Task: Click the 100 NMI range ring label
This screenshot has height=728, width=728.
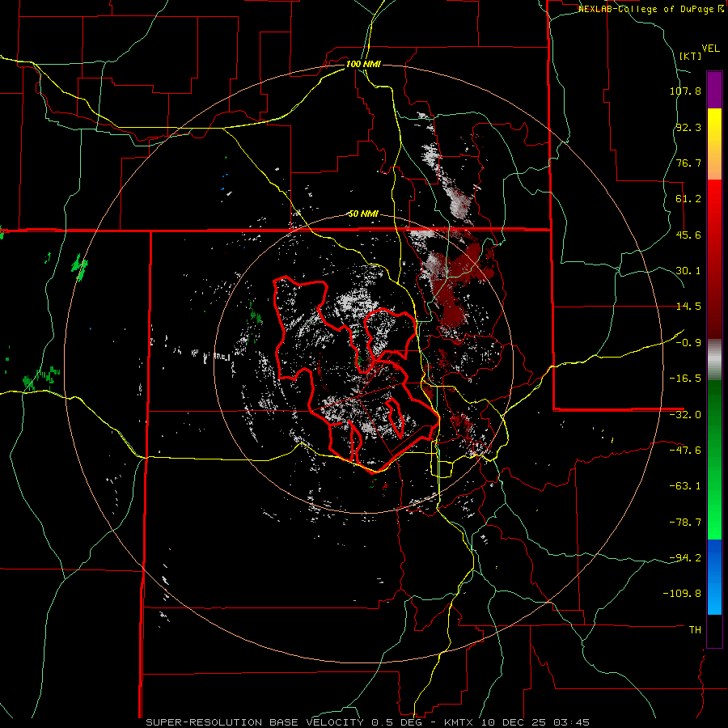Action: click(363, 64)
